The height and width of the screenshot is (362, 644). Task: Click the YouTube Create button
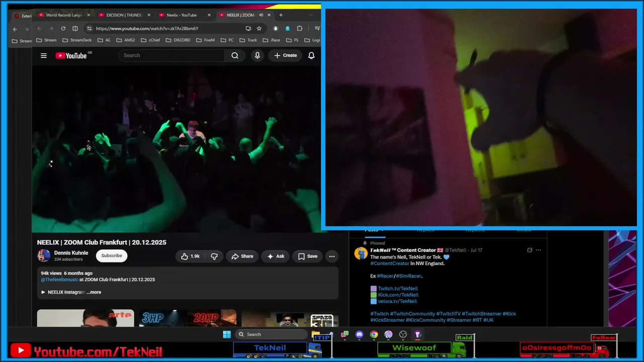285,55
